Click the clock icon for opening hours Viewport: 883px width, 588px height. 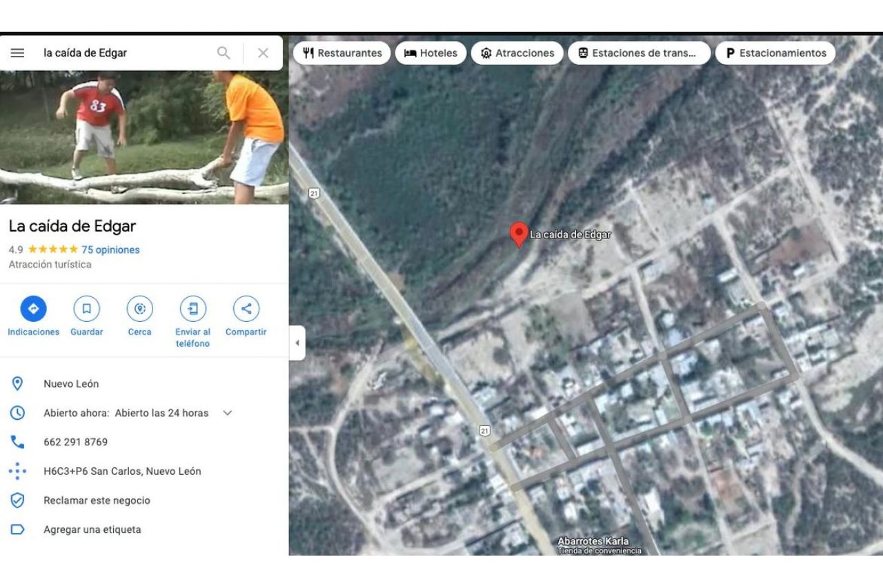coord(17,413)
